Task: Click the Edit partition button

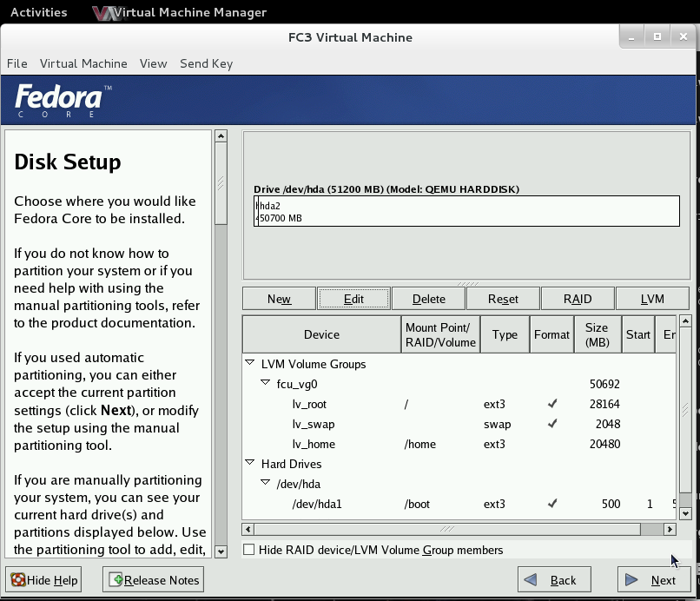Action: (353, 299)
